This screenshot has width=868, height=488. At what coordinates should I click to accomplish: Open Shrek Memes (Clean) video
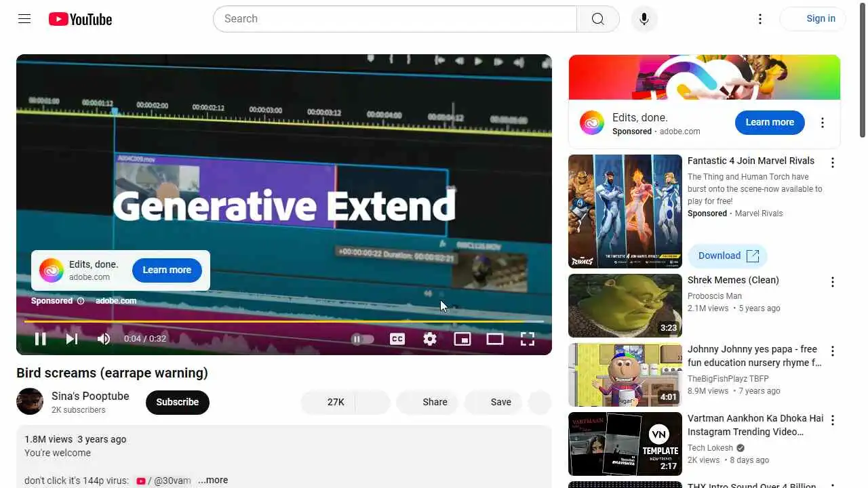pyautogui.click(x=733, y=280)
